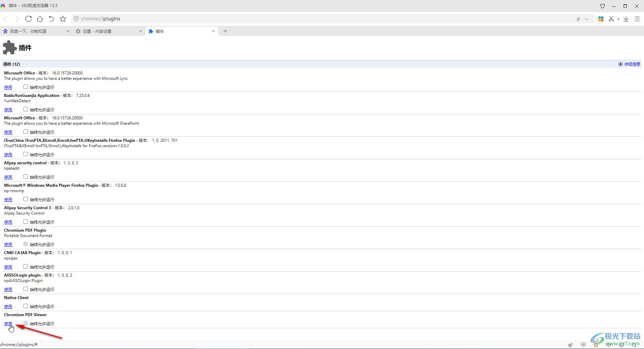
Task: Go forward using the forward arrow
Action: coord(17,19)
